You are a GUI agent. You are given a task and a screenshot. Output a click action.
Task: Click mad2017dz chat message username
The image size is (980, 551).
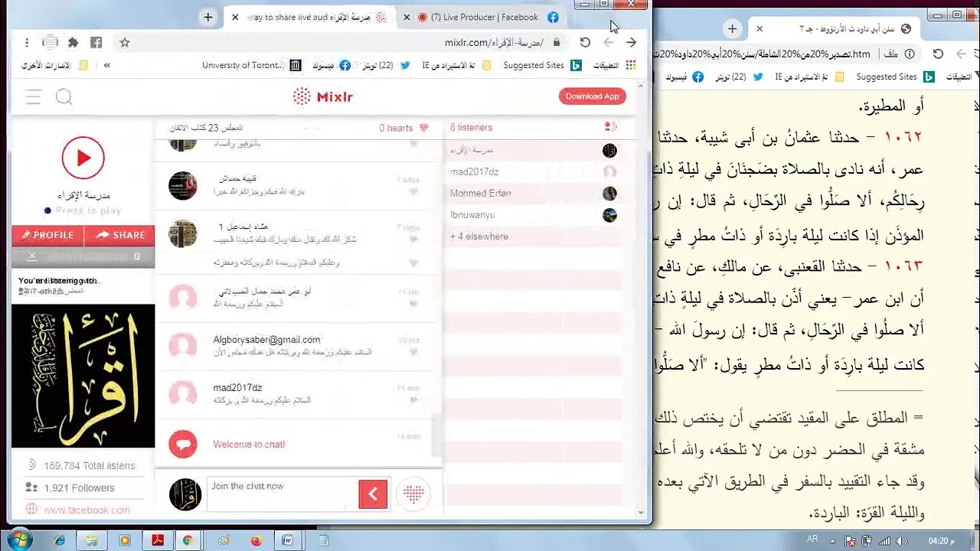pyautogui.click(x=237, y=388)
